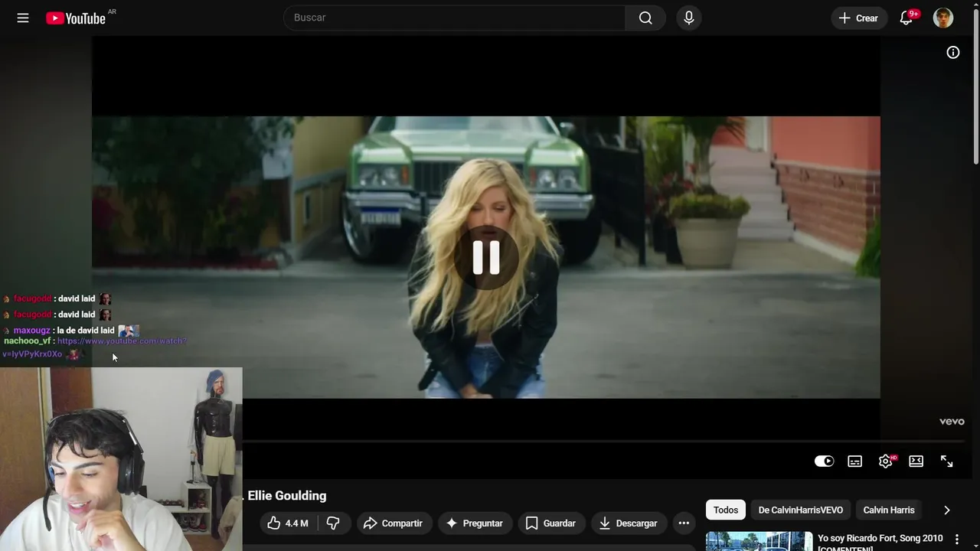This screenshot has height=551, width=980.
Task: Click the magnifying glass search button
Action: (x=645, y=18)
